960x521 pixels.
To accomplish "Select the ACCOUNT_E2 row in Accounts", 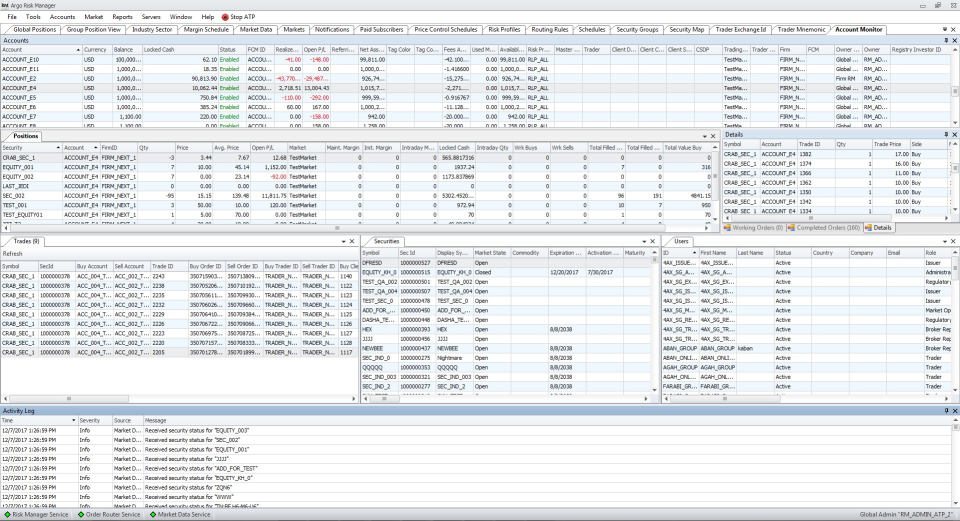I will click(475, 78).
